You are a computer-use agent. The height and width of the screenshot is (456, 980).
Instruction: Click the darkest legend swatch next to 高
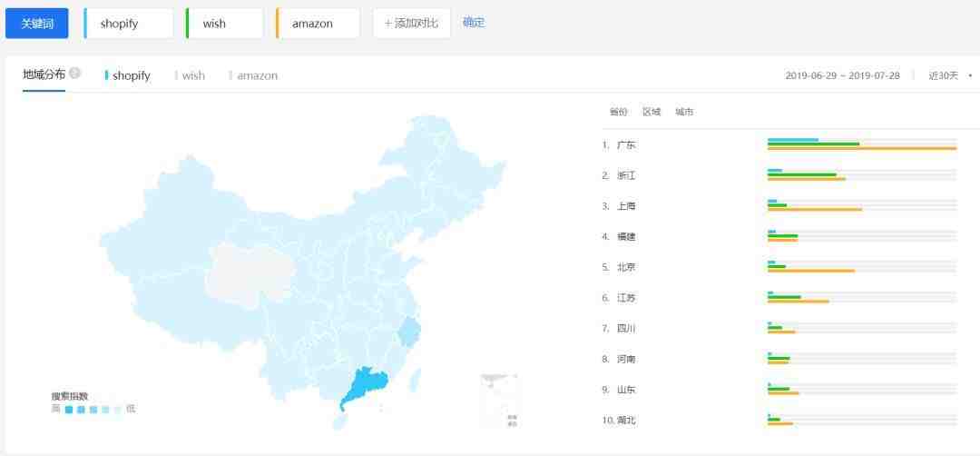pyautogui.click(x=69, y=410)
